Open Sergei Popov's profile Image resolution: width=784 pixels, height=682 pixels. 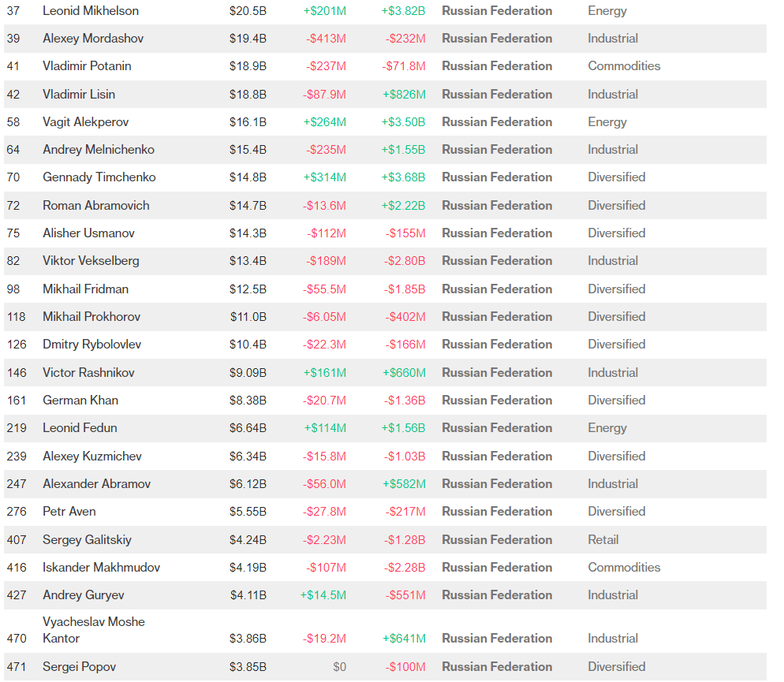(x=79, y=667)
